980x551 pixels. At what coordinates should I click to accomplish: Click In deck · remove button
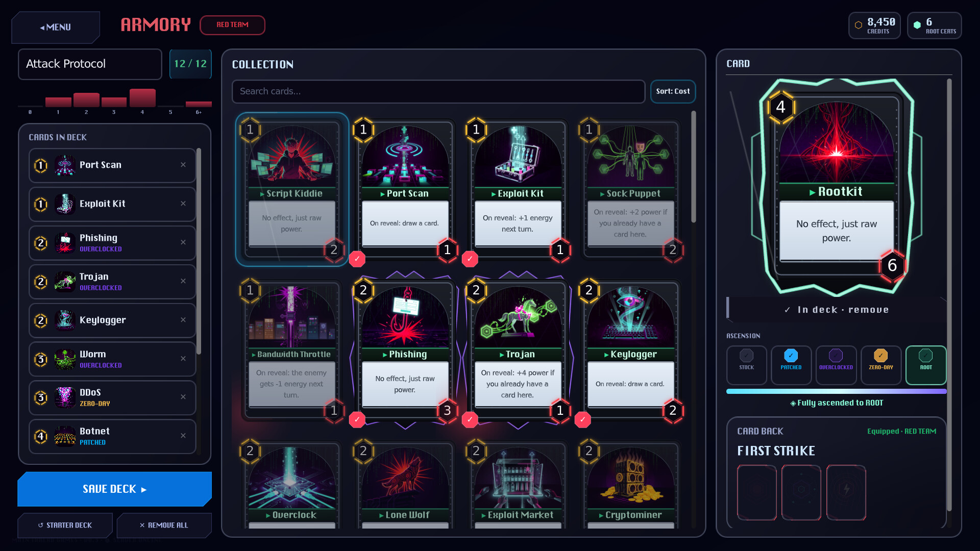tap(837, 310)
